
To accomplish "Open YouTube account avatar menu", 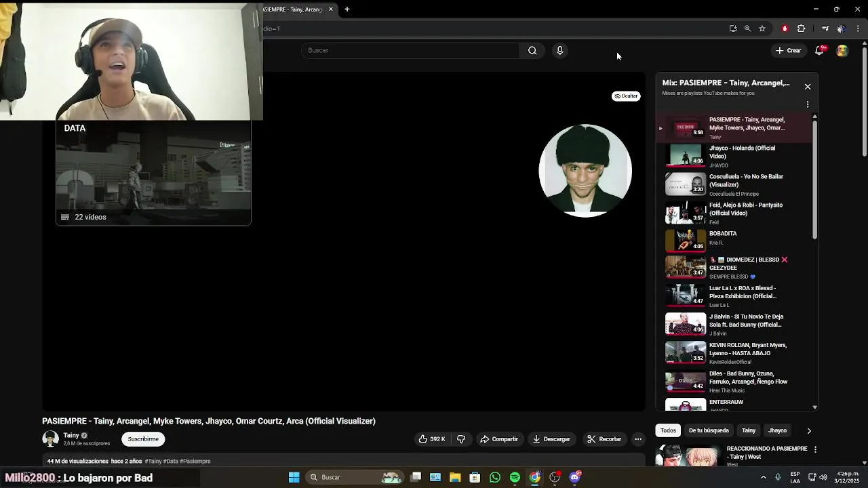I will (842, 50).
